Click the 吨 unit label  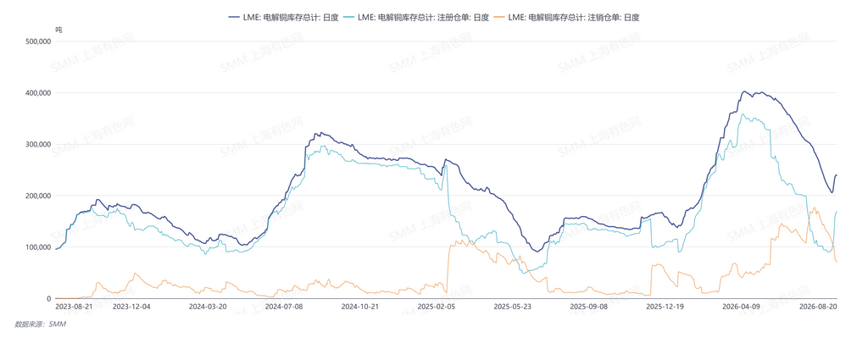pos(58,30)
